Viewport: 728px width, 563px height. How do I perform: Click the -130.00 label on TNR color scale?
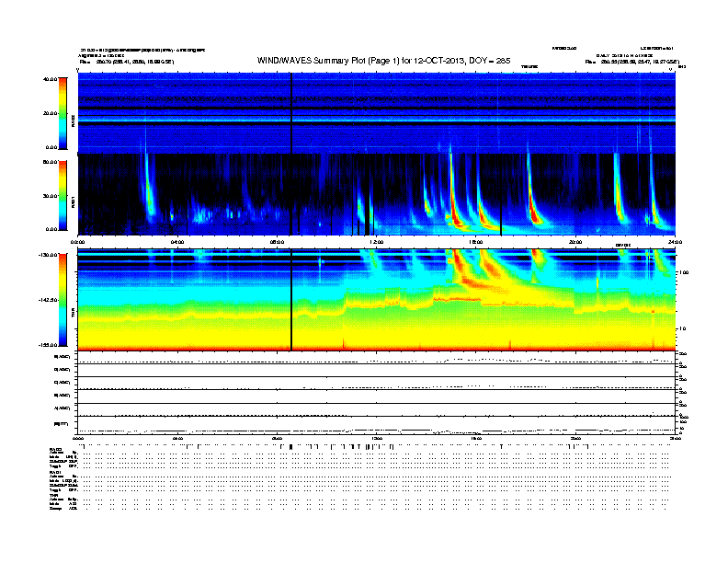tap(48, 255)
